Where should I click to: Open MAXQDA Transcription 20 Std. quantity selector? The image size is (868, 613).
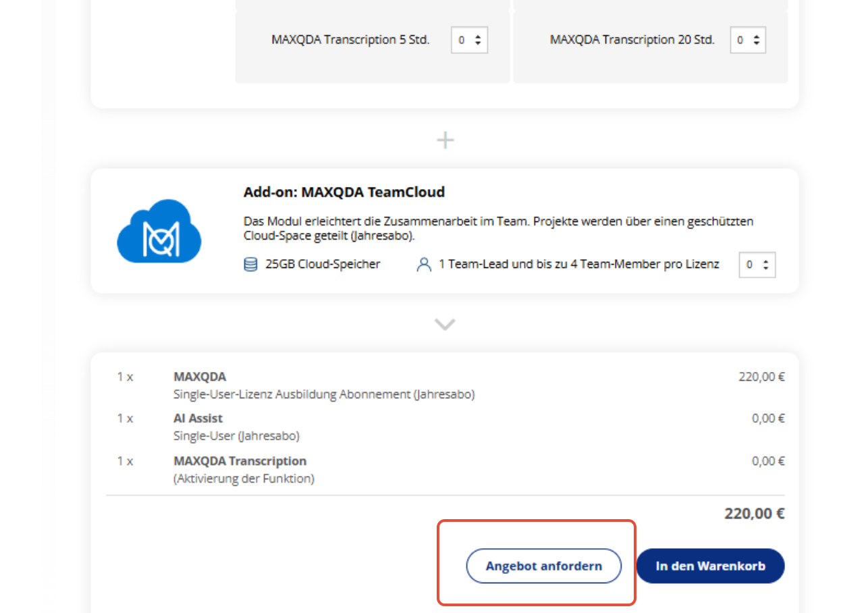point(748,40)
